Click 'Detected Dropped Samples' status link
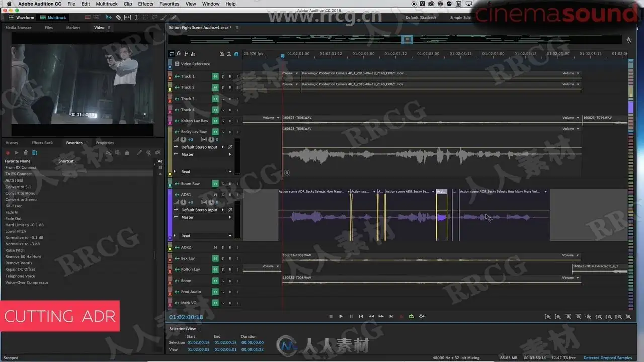Viewport: 644px width, 362px height. click(x=608, y=358)
